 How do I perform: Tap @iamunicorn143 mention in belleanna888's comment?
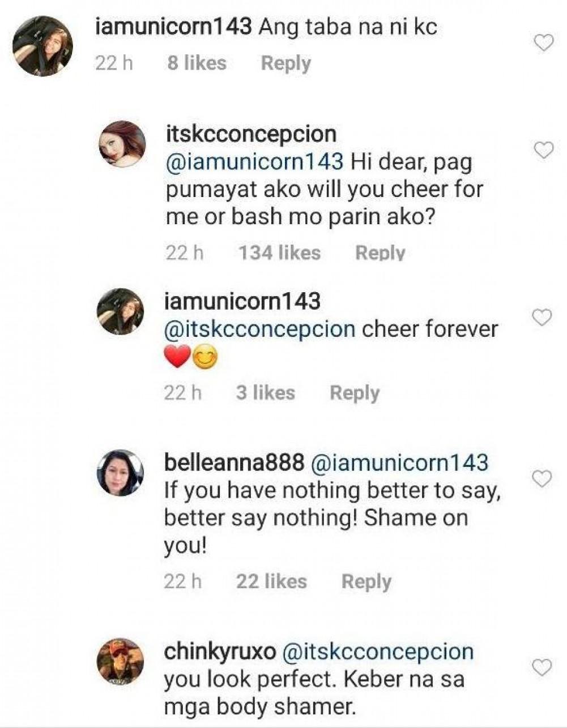click(399, 463)
